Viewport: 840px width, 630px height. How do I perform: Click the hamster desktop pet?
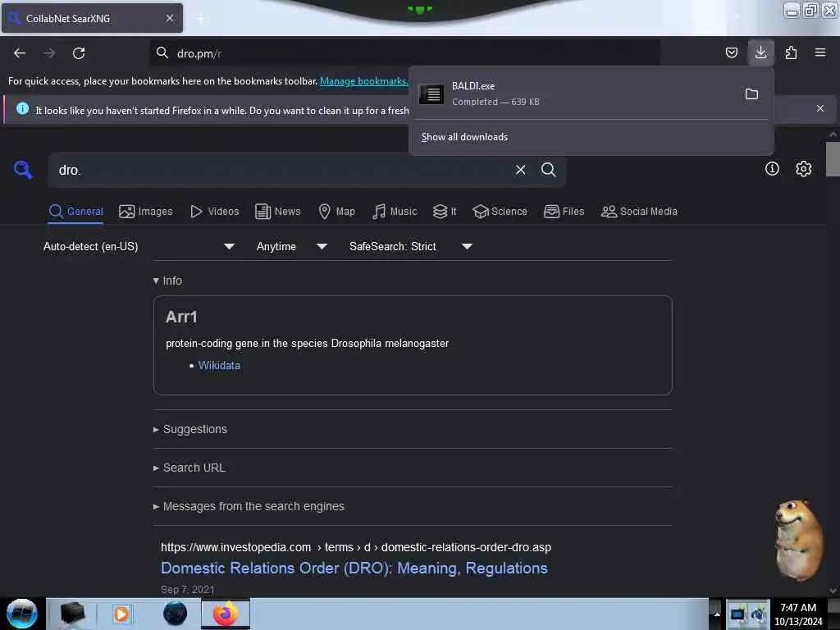799,540
